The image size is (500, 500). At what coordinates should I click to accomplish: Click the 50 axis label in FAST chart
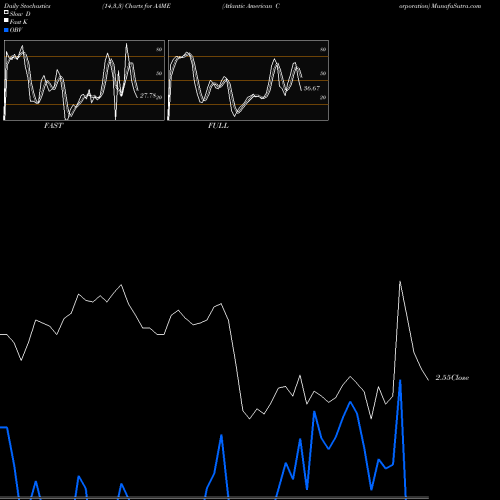pyautogui.click(x=159, y=73)
